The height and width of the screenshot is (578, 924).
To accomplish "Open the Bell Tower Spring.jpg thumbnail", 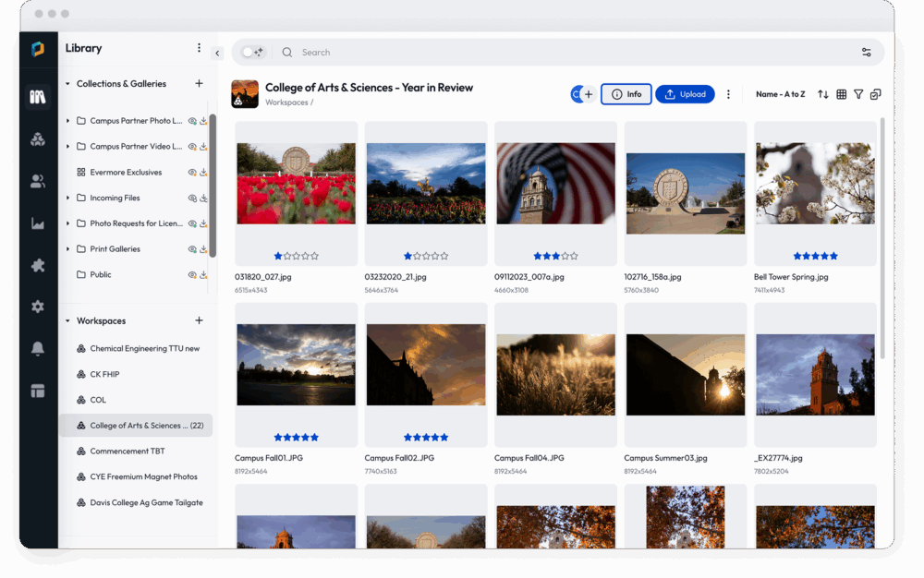I will [x=814, y=183].
